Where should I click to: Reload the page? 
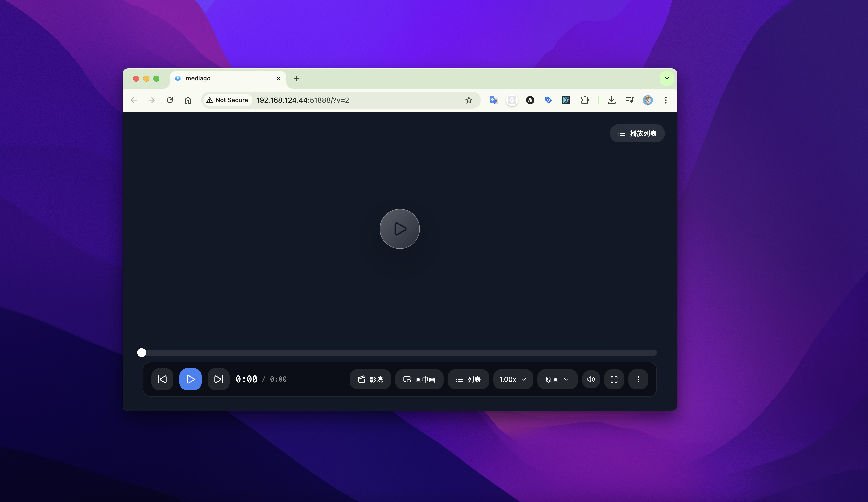pos(170,100)
